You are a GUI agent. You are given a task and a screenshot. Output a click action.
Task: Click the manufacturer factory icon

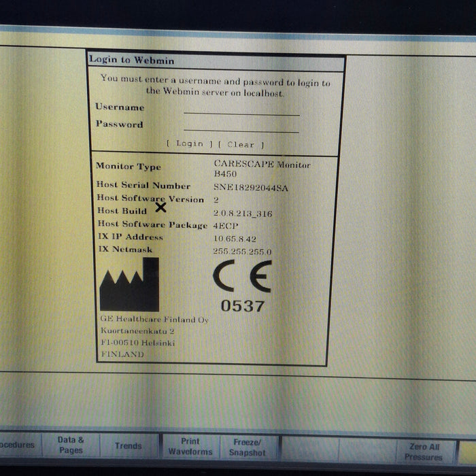[129, 284]
